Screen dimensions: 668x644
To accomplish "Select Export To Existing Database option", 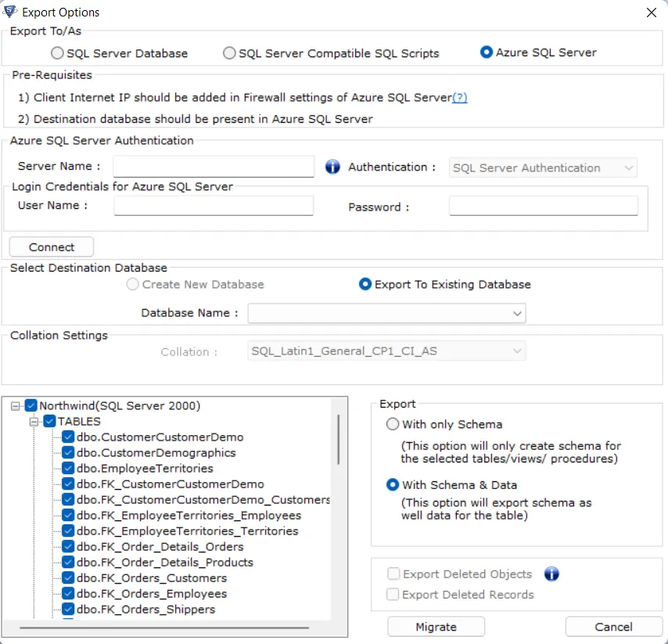I will pos(365,285).
